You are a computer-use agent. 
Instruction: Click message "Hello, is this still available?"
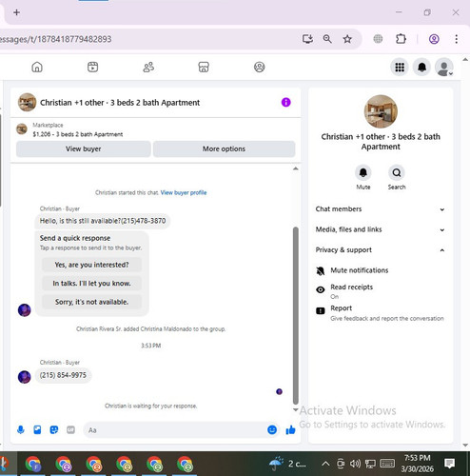103,221
